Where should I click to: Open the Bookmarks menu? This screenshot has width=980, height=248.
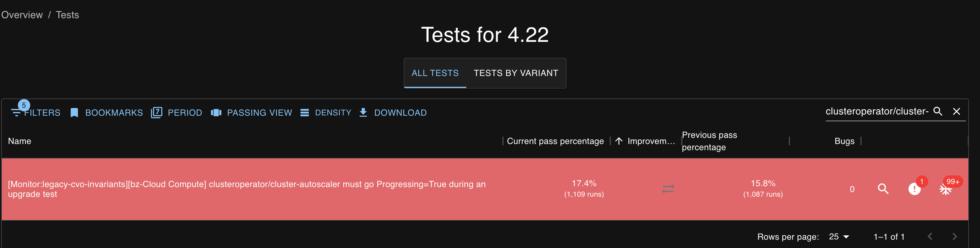tap(106, 112)
